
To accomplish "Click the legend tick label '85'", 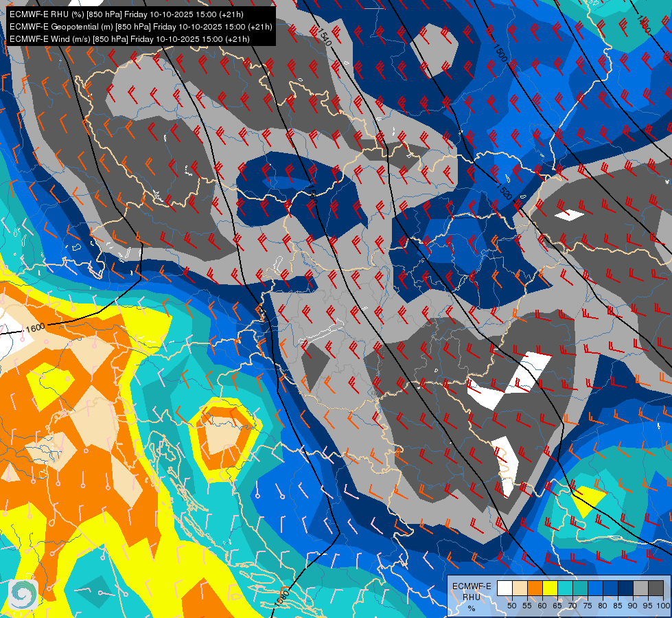I will pyautogui.click(x=618, y=606).
